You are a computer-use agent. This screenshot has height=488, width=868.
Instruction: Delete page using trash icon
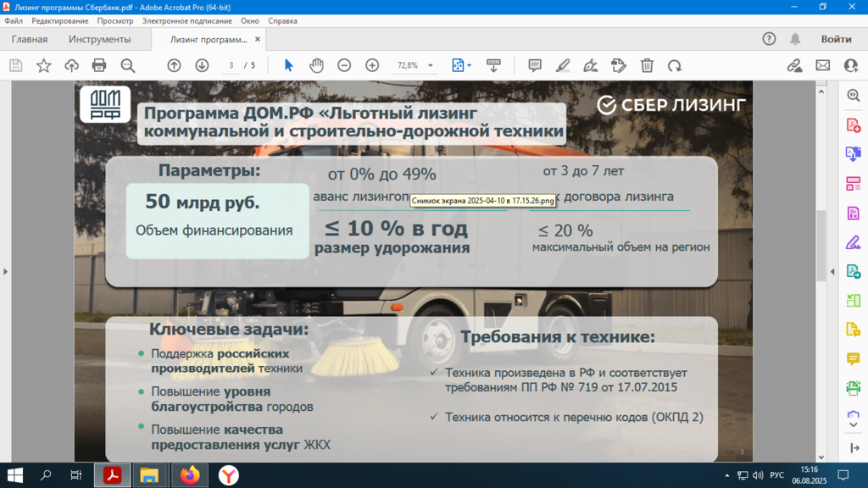pos(647,65)
